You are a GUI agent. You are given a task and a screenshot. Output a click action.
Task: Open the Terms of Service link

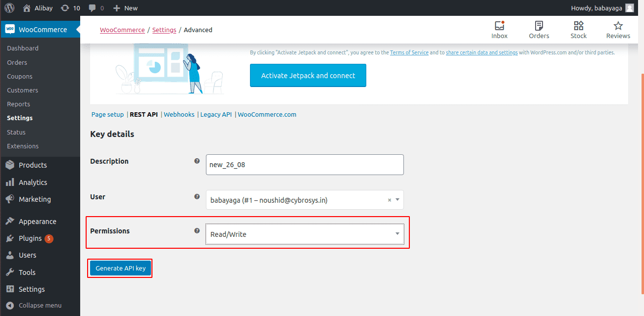pyautogui.click(x=409, y=52)
